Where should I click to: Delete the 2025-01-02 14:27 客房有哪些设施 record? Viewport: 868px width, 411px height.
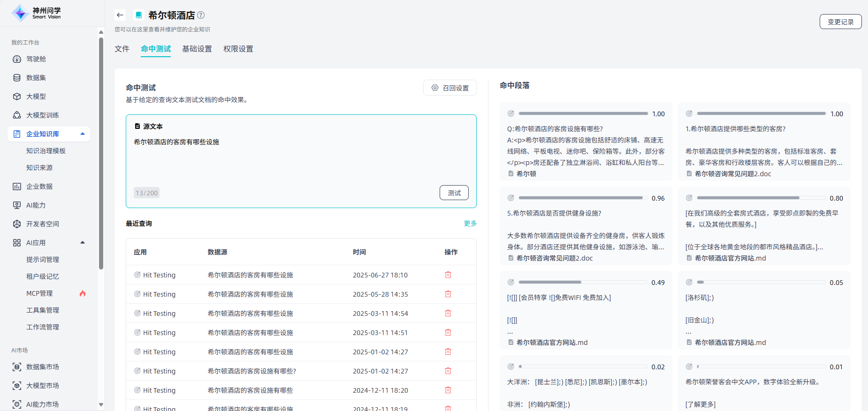pyautogui.click(x=448, y=352)
